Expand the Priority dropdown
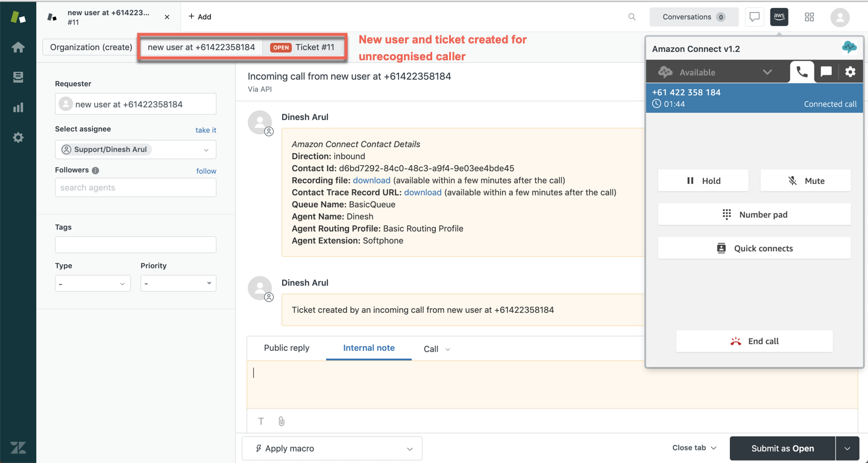868x463 pixels. 178,283
